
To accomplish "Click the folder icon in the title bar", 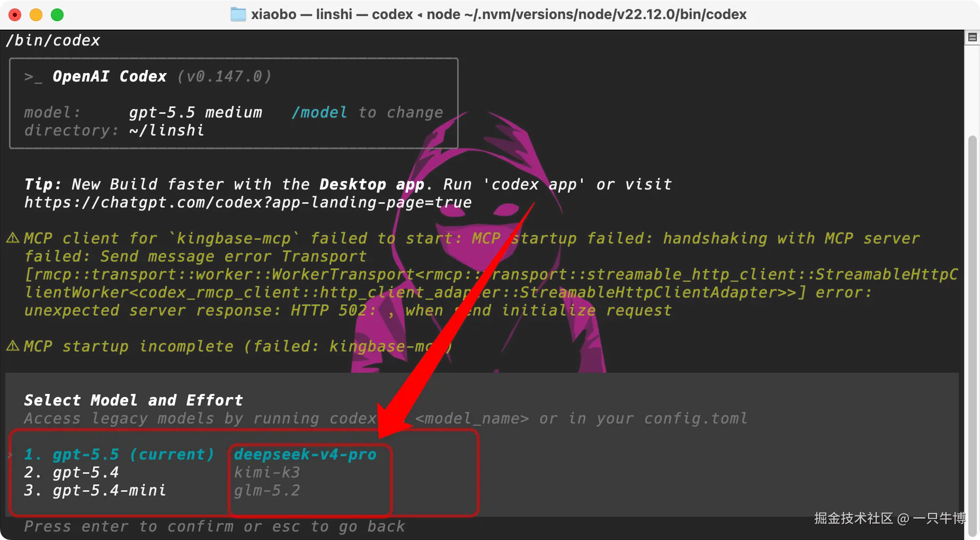I will point(238,14).
